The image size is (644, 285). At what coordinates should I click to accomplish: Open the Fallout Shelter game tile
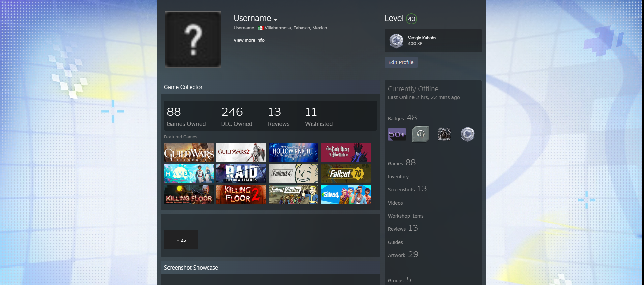point(294,194)
